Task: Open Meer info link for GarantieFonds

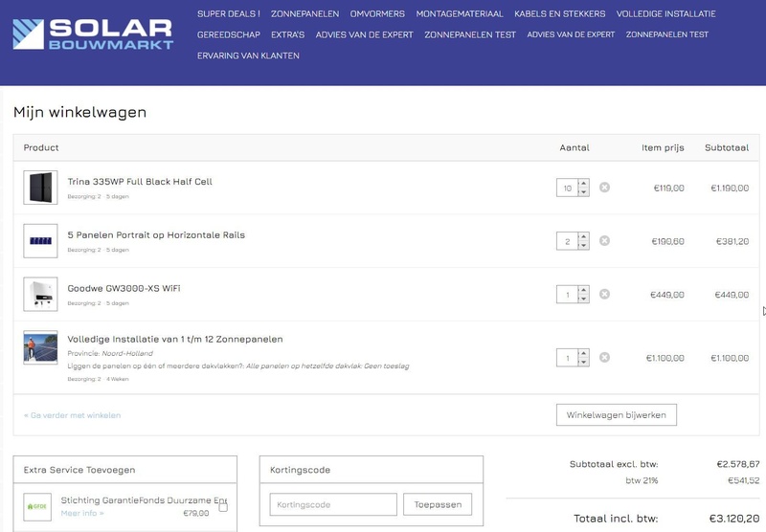Action: click(x=82, y=513)
